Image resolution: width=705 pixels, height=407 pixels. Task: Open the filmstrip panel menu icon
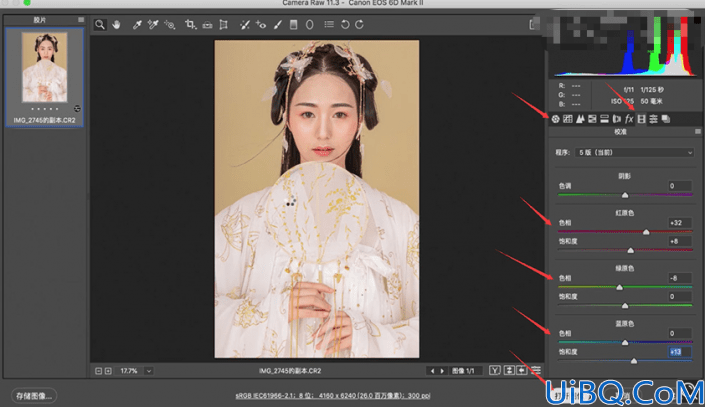point(81,20)
